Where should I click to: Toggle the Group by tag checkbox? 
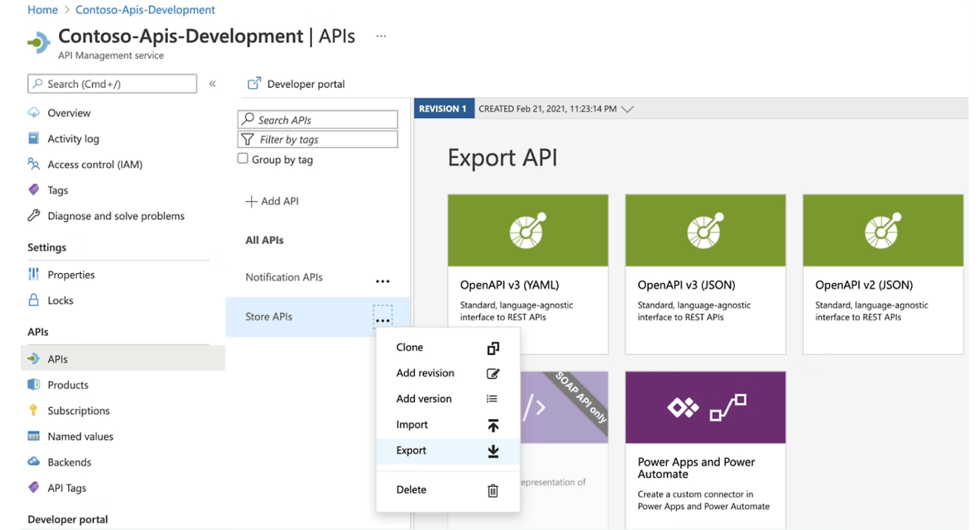[x=243, y=159]
